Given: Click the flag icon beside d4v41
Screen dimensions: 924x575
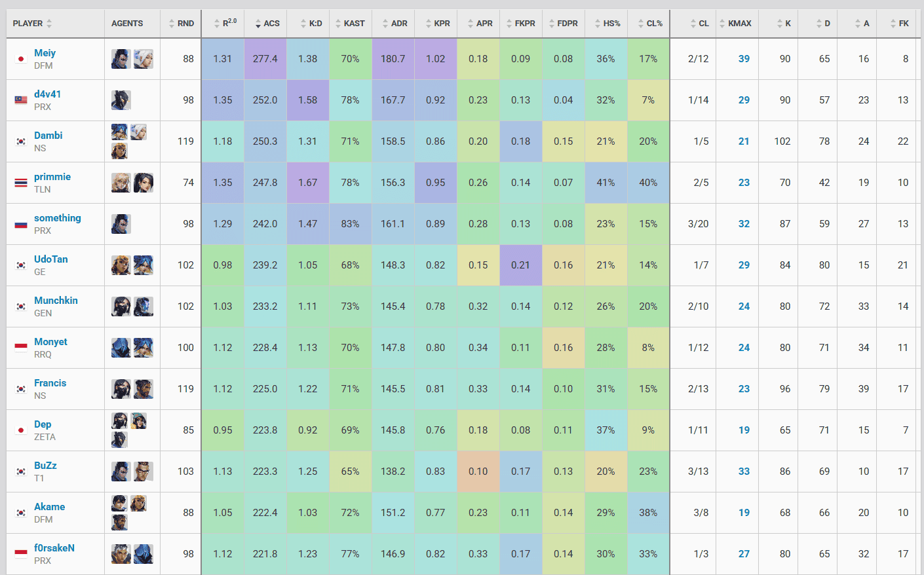Looking at the screenshot, I should coord(21,100).
